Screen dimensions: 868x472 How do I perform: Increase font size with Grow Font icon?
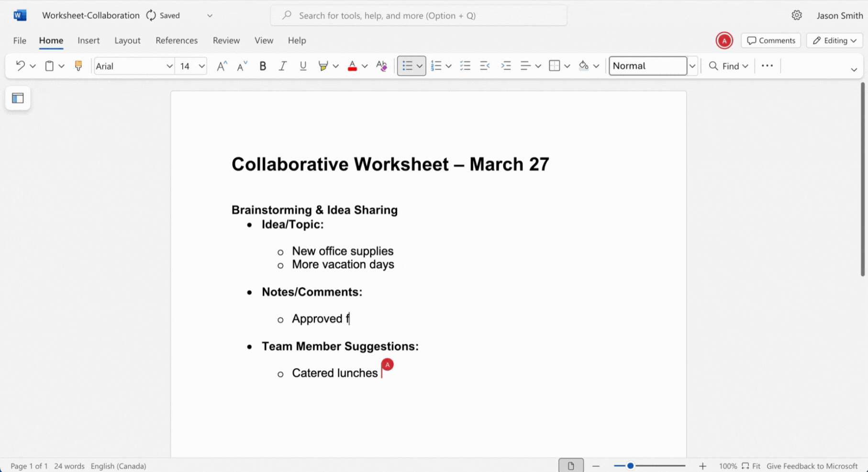coord(222,66)
